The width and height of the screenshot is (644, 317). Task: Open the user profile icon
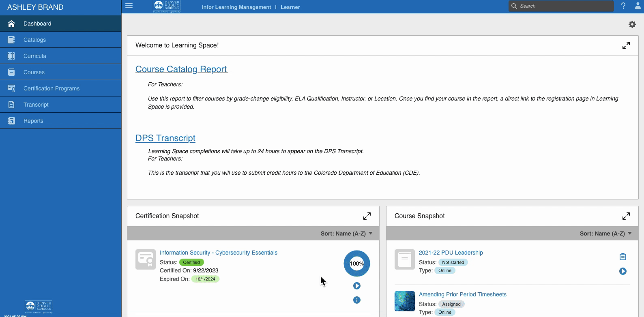tap(638, 6)
